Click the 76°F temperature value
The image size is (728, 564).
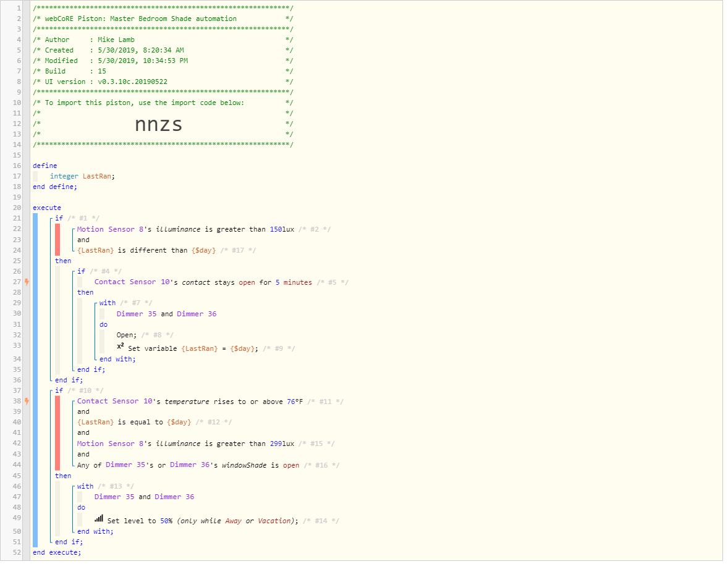[x=295, y=402]
